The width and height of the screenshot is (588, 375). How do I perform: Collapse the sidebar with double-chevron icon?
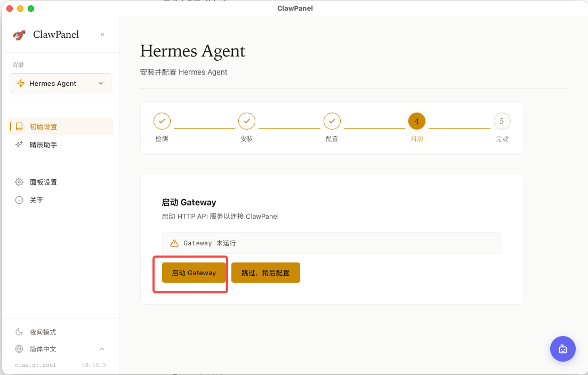[102, 35]
